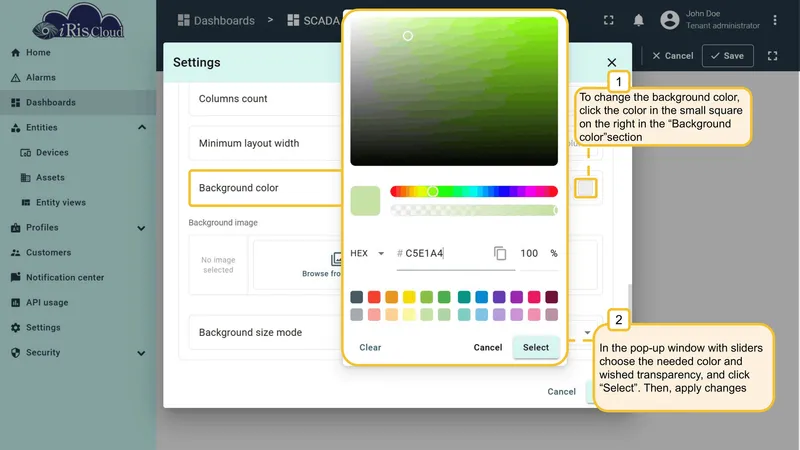
Task: Click the Entity views icon
Action: (x=26, y=203)
